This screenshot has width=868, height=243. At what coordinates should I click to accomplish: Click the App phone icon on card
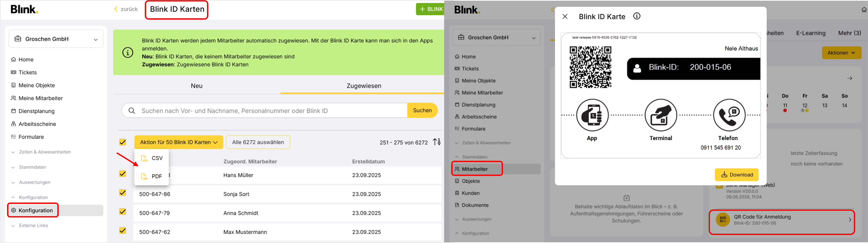(592, 115)
